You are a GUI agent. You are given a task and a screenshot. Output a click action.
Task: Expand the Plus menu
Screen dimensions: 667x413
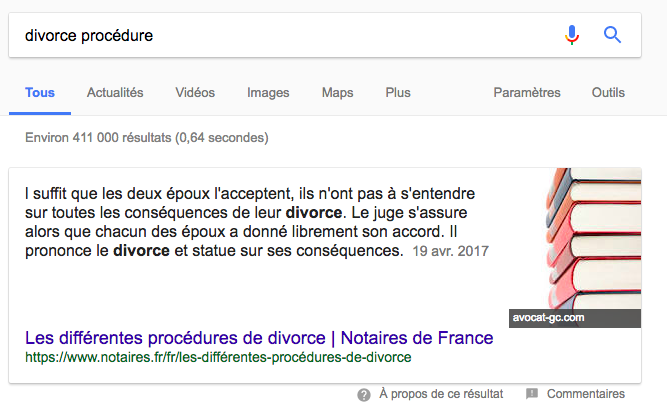point(398,93)
